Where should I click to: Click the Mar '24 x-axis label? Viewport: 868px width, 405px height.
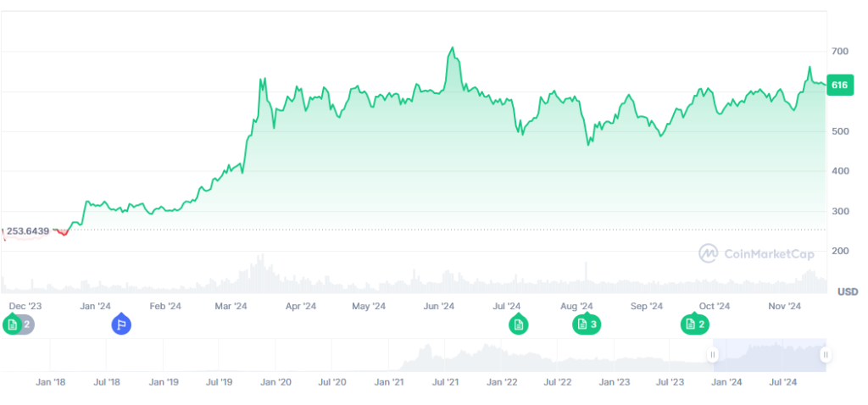point(231,306)
